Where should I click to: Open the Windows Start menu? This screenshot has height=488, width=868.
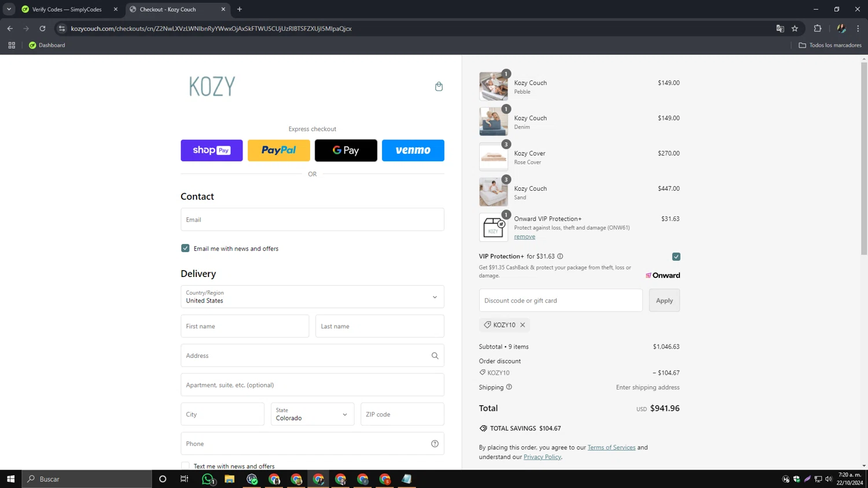(10, 479)
